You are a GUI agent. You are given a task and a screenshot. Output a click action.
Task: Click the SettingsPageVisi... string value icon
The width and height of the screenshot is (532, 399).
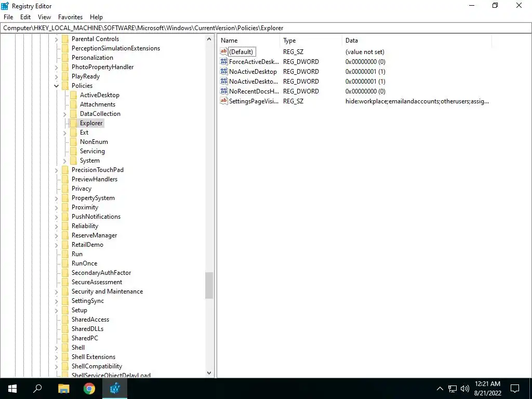pyautogui.click(x=223, y=101)
